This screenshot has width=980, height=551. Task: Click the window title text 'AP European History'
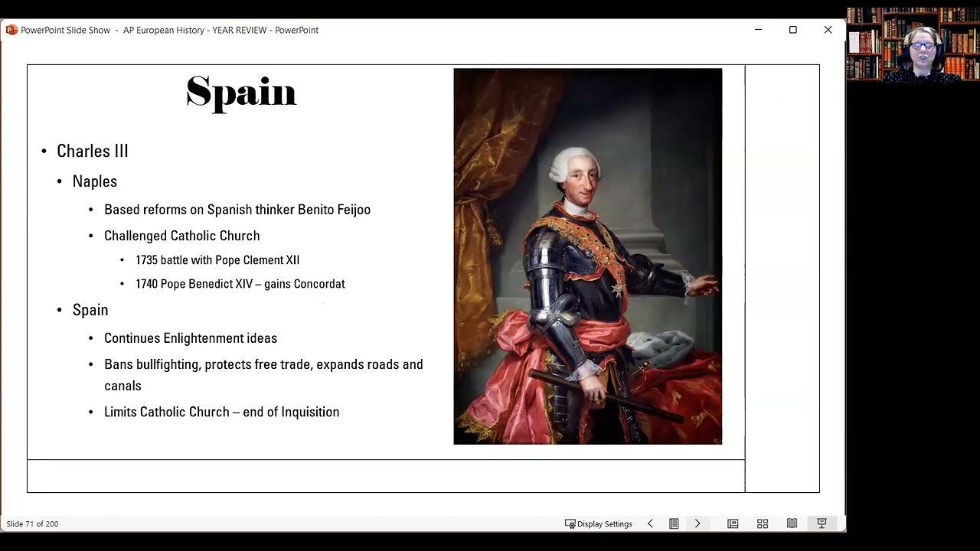click(x=164, y=30)
